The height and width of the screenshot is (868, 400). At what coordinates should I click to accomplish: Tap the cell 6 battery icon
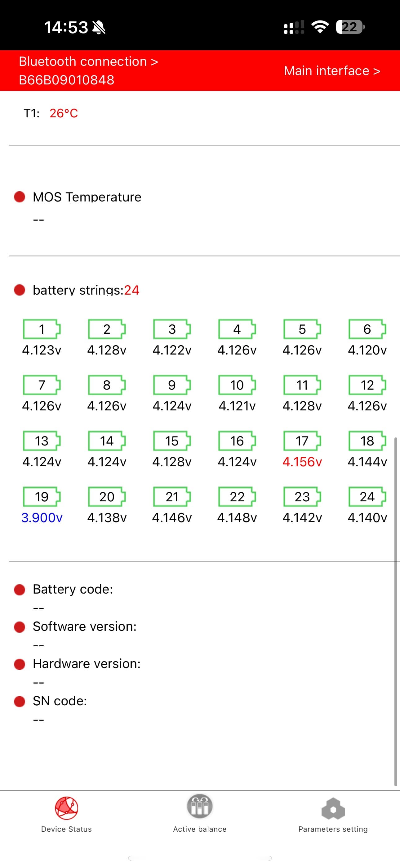tap(367, 329)
